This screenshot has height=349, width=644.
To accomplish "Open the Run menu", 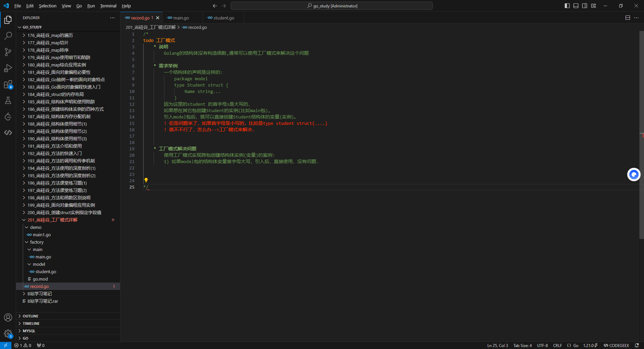I will (91, 6).
